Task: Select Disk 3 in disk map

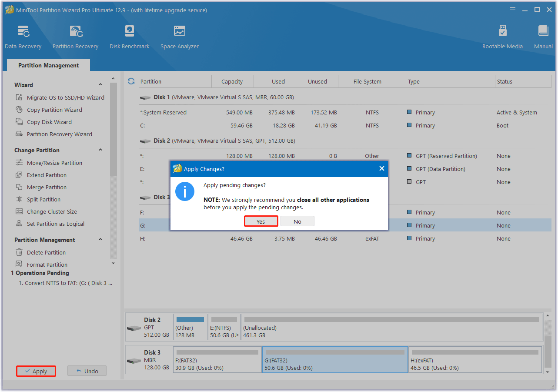Action: [x=149, y=360]
